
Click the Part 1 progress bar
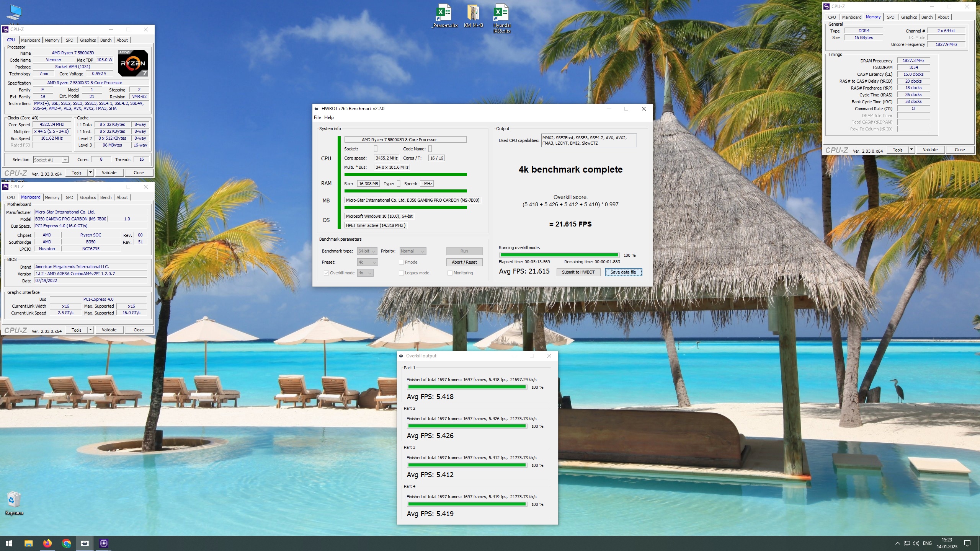coord(467,387)
